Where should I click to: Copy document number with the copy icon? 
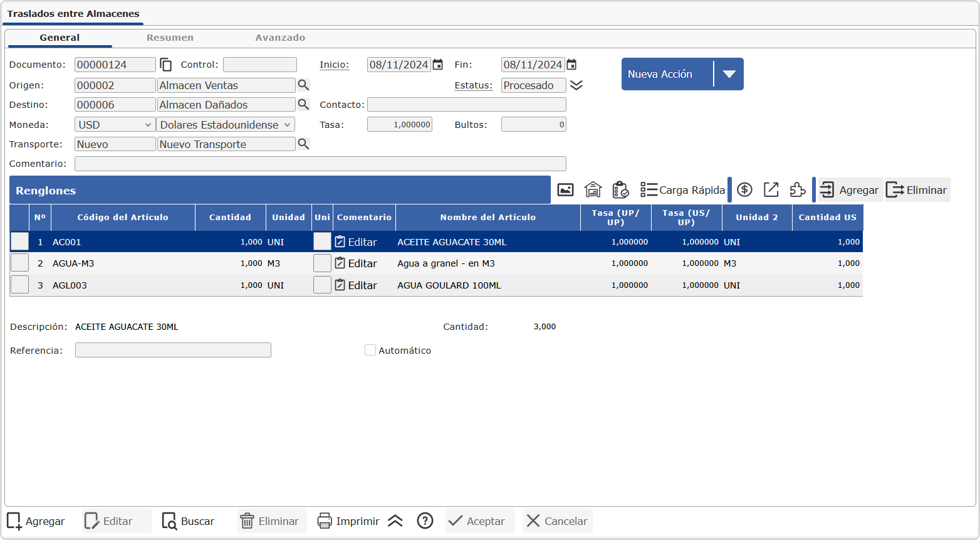[x=166, y=65]
